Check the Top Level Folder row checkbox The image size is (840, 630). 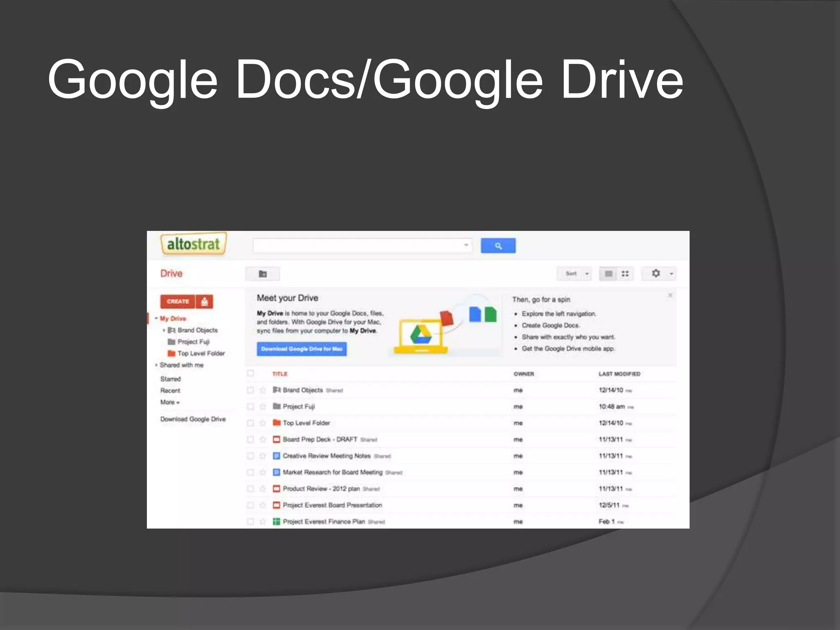point(250,423)
